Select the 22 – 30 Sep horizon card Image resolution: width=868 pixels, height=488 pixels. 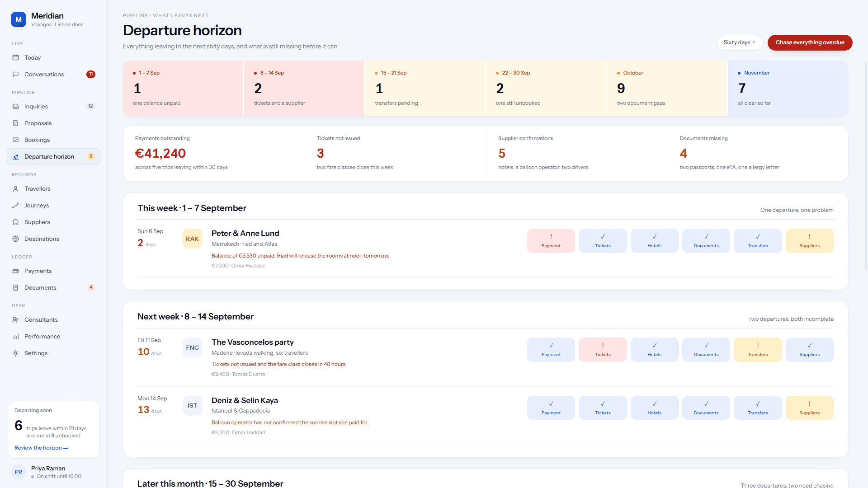(x=546, y=89)
